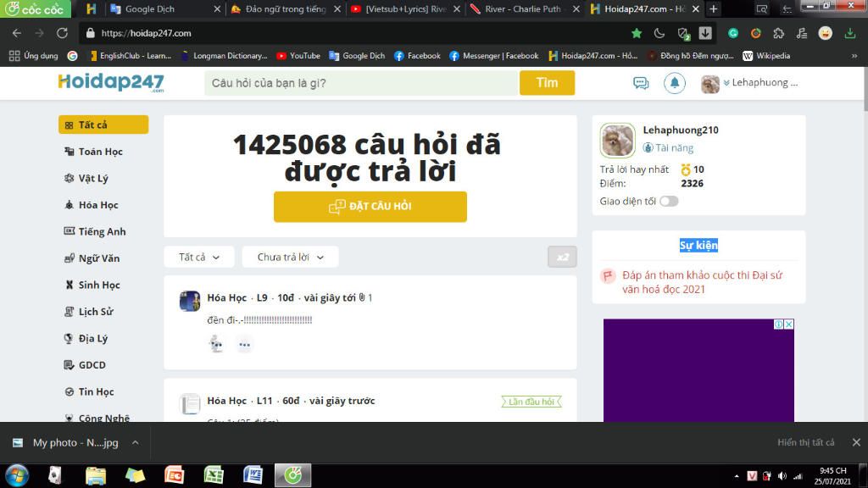Enable the Giao diện tối dark theme switch
The height and width of the screenshot is (488, 868).
coord(669,201)
